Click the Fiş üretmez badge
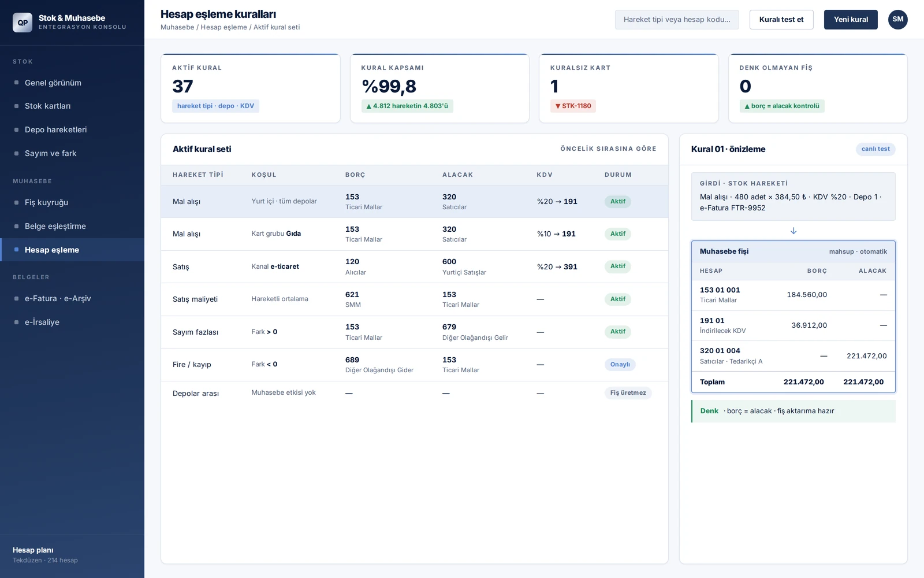Screen dimensions: 924x578 click(x=628, y=393)
